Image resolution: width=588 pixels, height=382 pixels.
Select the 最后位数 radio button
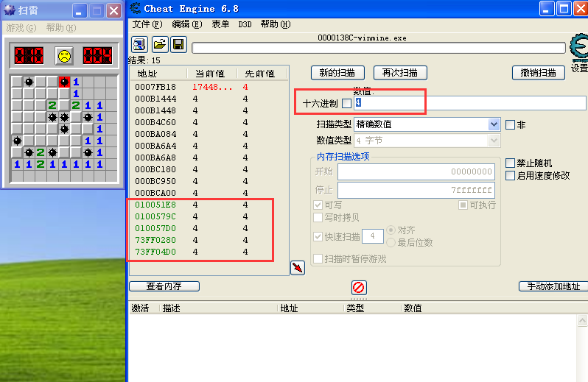tap(391, 242)
